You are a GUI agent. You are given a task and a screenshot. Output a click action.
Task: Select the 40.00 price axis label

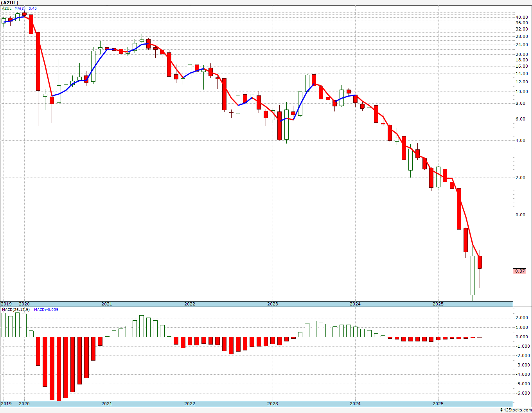(521, 17)
